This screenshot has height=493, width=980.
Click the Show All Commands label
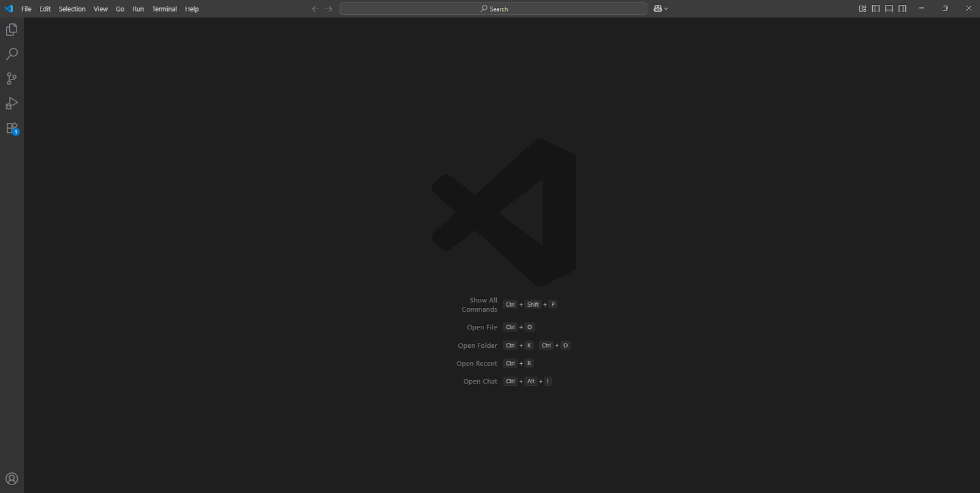480,305
